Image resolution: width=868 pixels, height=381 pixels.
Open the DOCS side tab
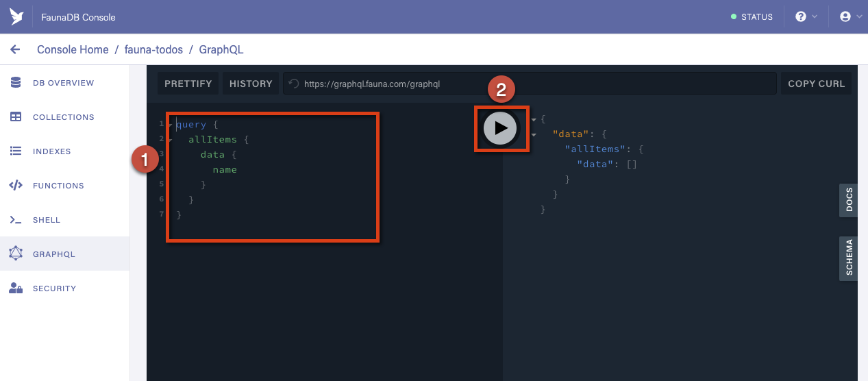849,200
